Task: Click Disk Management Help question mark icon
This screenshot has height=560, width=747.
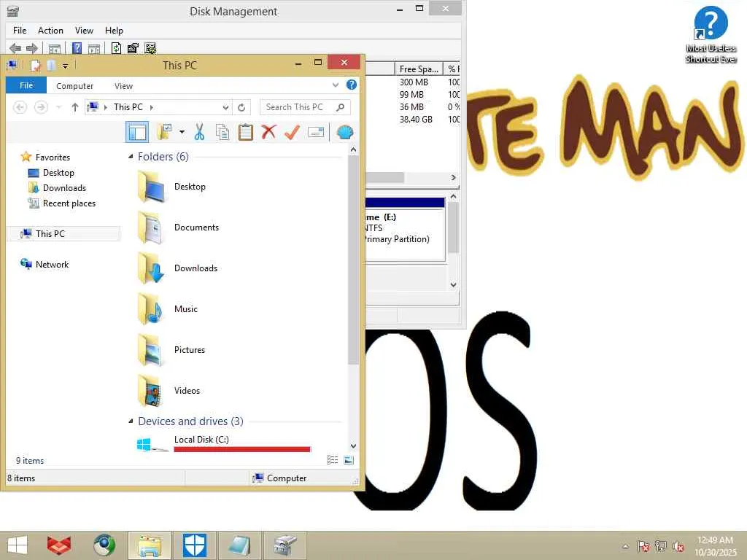Action: 77,48
